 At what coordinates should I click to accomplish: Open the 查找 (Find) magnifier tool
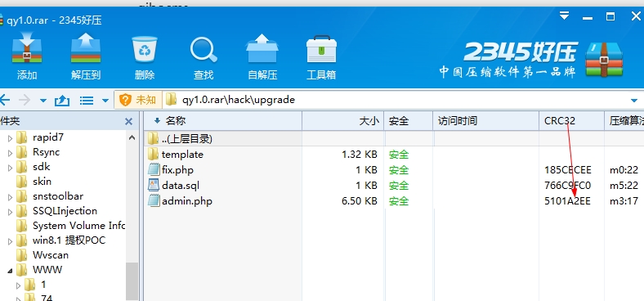point(203,49)
